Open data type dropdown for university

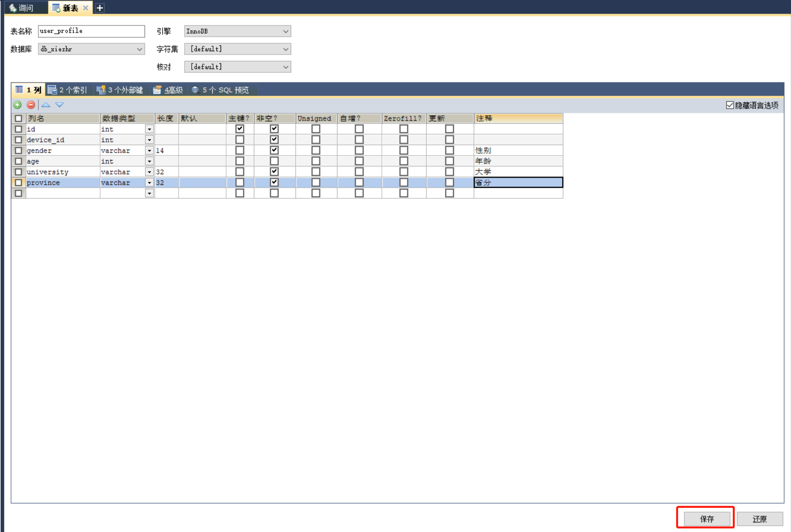[x=149, y=172]
